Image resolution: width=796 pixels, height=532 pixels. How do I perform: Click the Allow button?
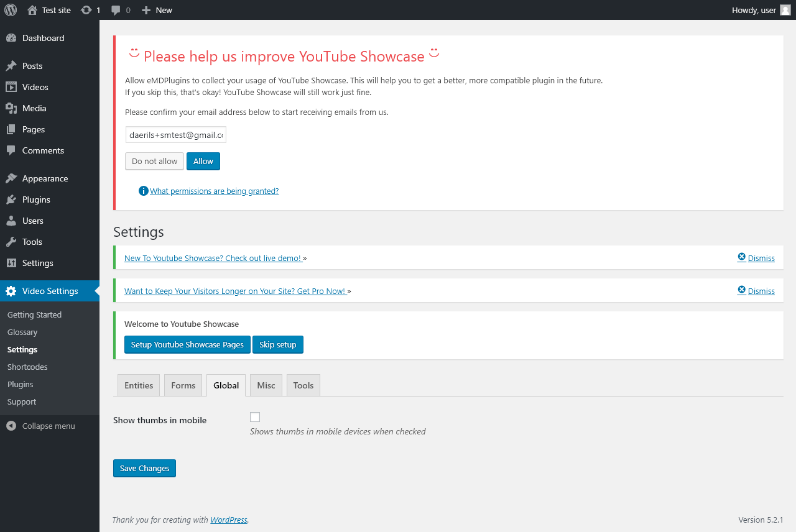(203, 161)
